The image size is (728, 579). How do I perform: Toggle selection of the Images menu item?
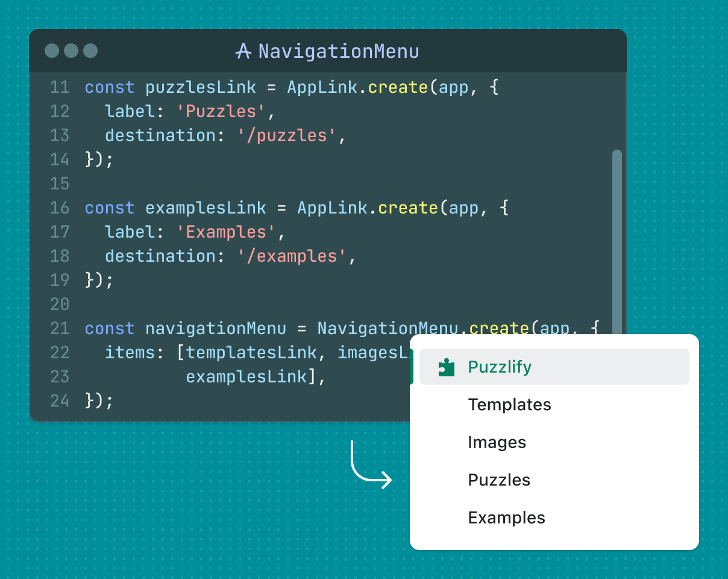point(497,442)
